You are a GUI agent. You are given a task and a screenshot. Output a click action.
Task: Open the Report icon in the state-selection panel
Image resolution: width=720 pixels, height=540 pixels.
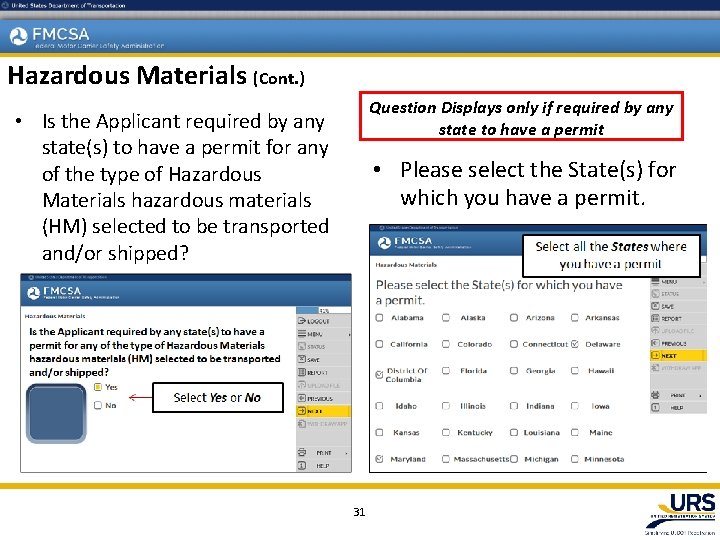[x=655, y=318]
